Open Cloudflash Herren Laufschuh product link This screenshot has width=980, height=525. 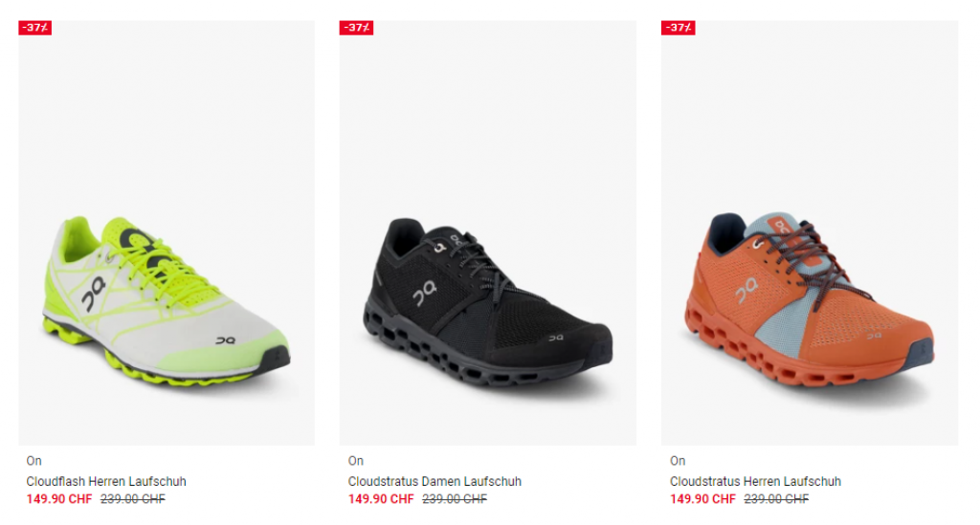point(106,481)
